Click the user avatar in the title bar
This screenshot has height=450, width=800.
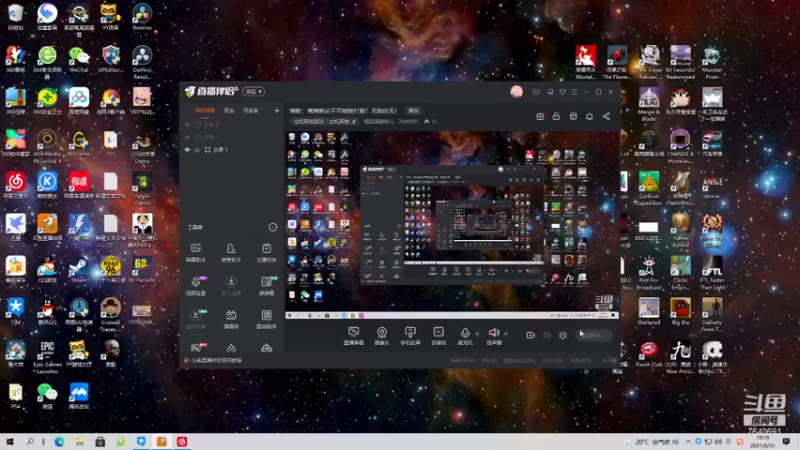click(x=516, y=92)
